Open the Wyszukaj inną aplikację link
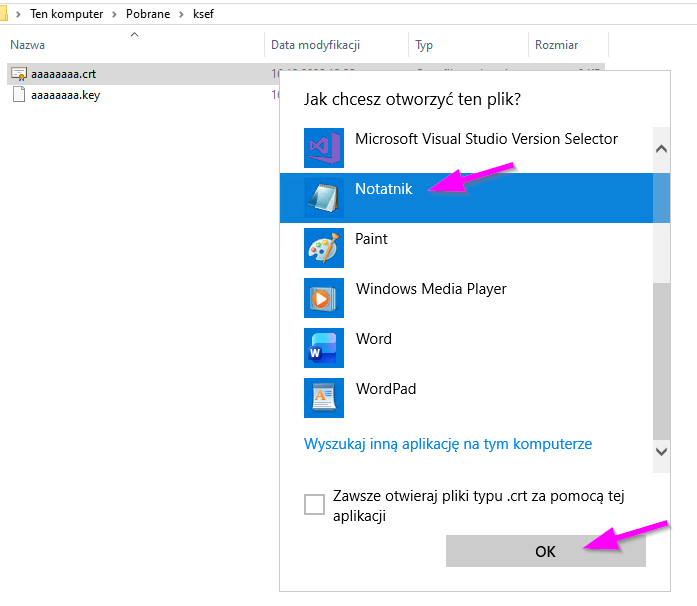 tap(448, 443)
